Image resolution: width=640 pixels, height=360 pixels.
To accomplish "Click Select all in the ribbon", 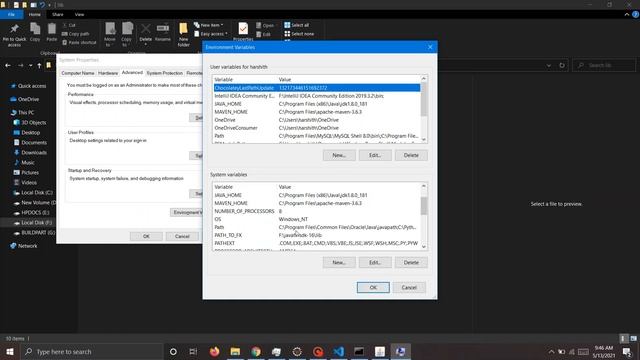I will [x=297, y=25].
